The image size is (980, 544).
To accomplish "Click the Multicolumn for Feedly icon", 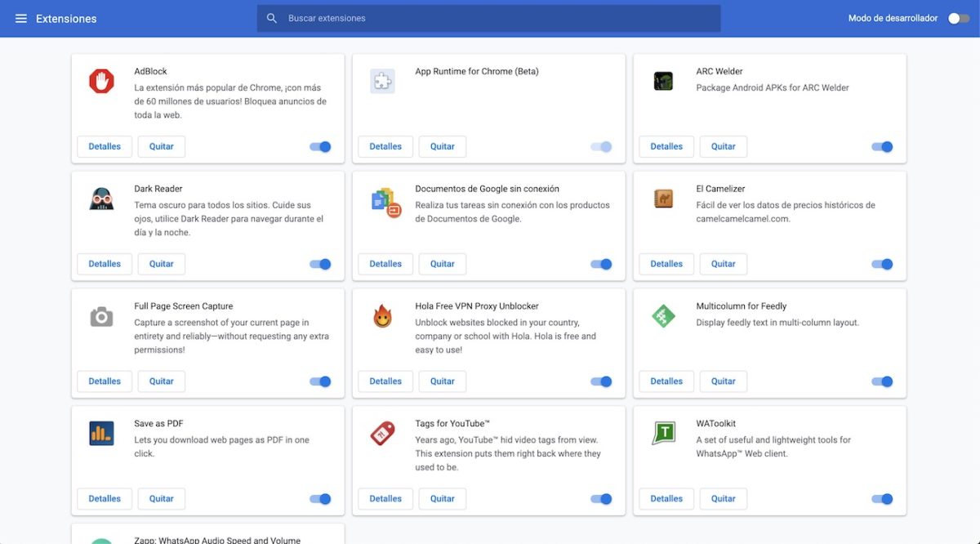I will pos(663,316).
